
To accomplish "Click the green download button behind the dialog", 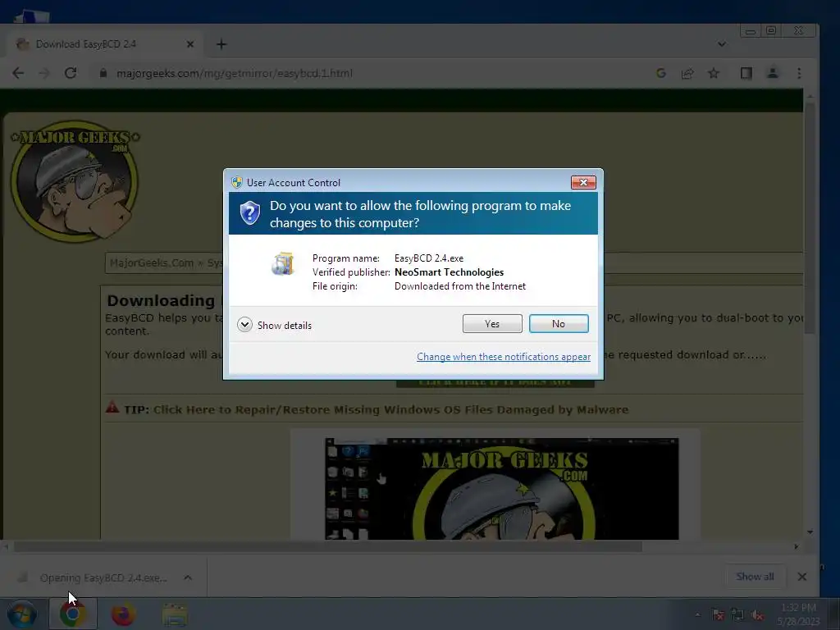I will [x=495, y=383].
